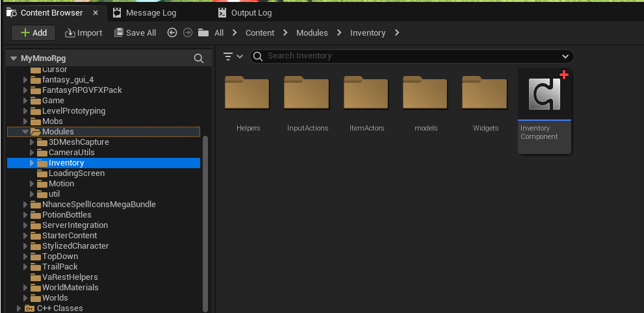Open the search options dropdown arrow
This screenshot has width=644, height=313.
pos(565,56)
